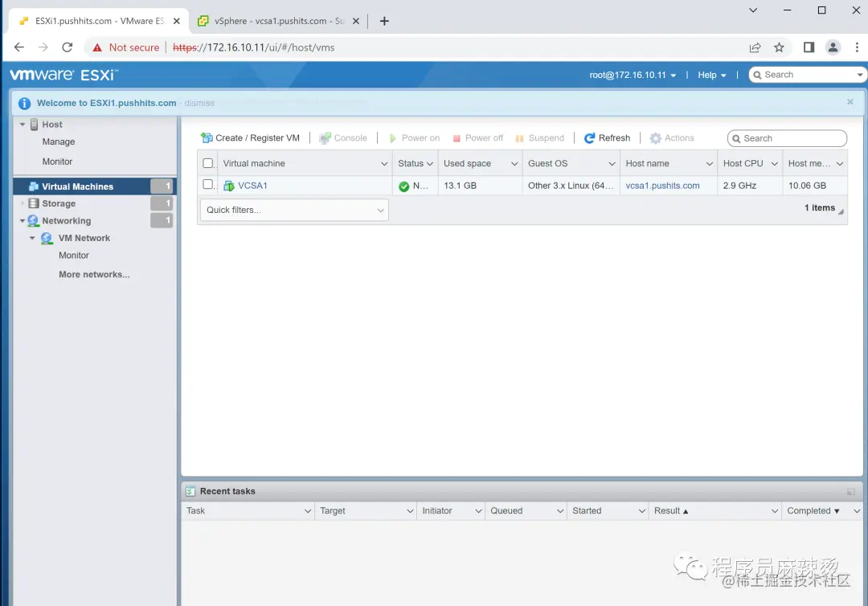Click the 2.9 GHz host CPU cell
868x606 pixels.
tap(750, 186)
